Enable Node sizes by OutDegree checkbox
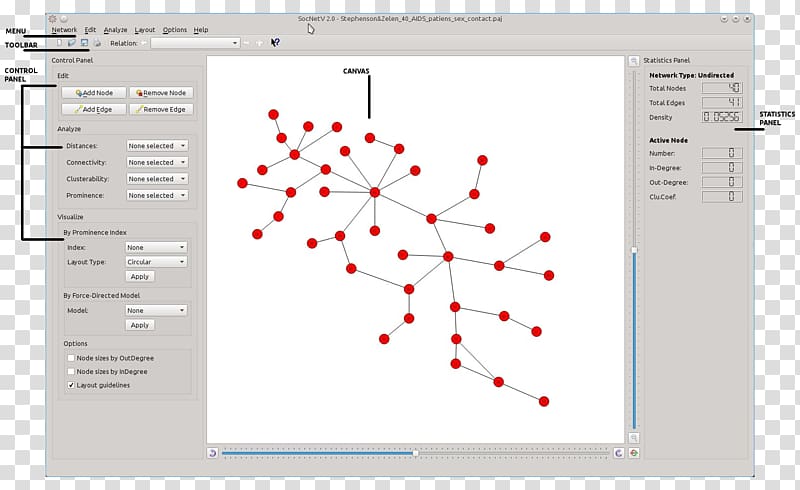 click(x=71, y=357)
